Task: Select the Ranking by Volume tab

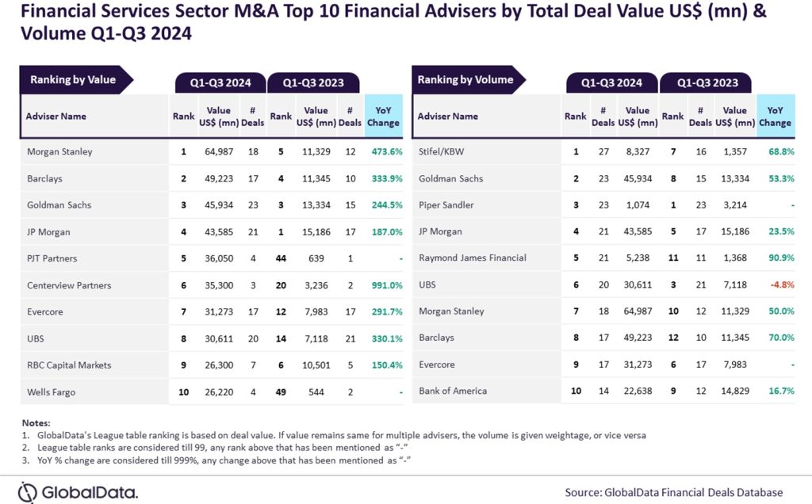Action: tap(465, 80)
